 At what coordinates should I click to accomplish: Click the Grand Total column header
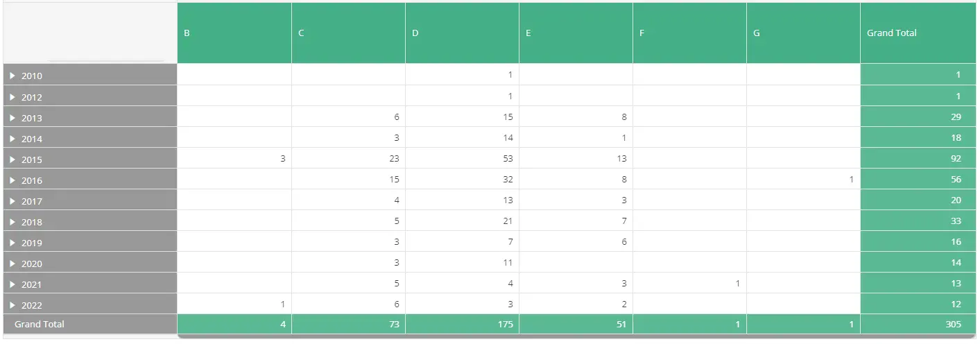[x=918, y=33]
